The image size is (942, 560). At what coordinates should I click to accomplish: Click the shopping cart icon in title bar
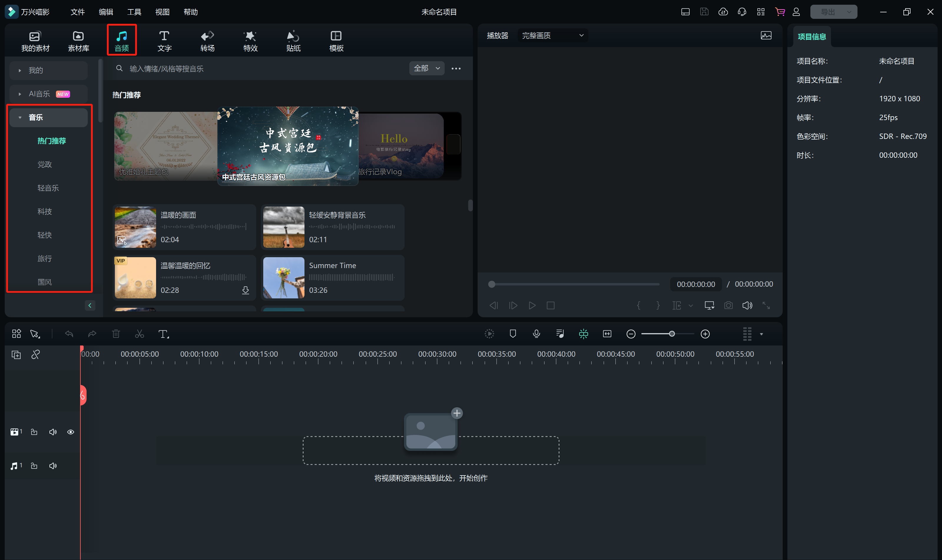[780, 12]
